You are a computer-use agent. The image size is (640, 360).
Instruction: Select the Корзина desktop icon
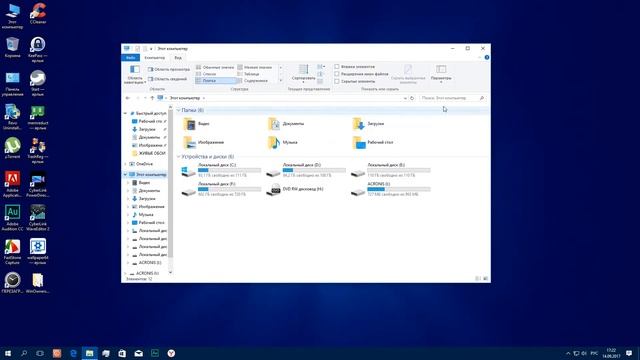(13, 47)
